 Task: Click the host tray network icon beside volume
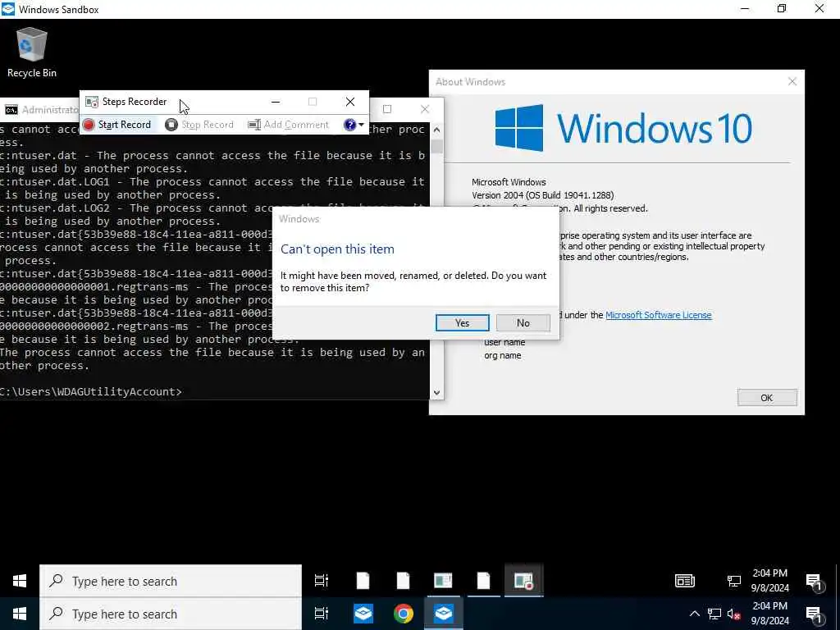(x=714, y=614)
